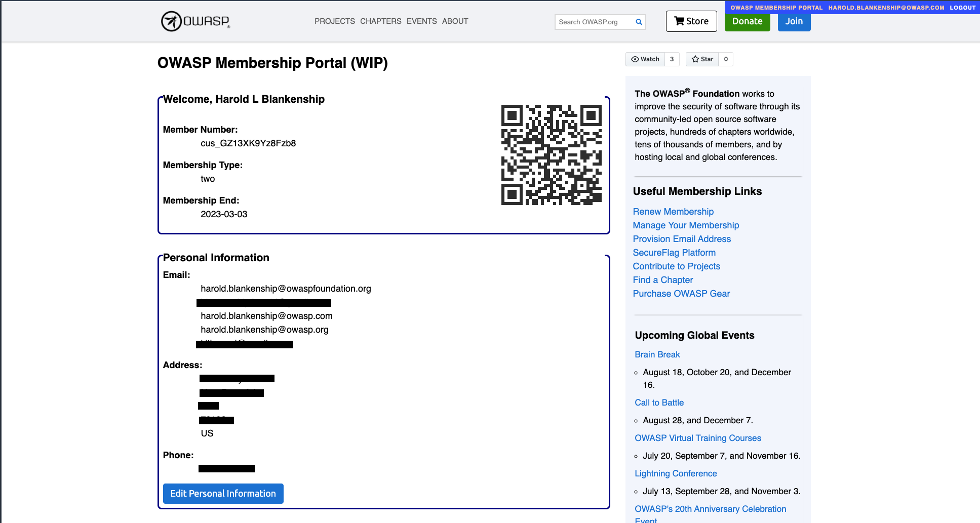Click Welcome, Harold L Blankenship heading
Image resolution: width=980 pixels, height=523 pixels.
click(x=244, y=99)
